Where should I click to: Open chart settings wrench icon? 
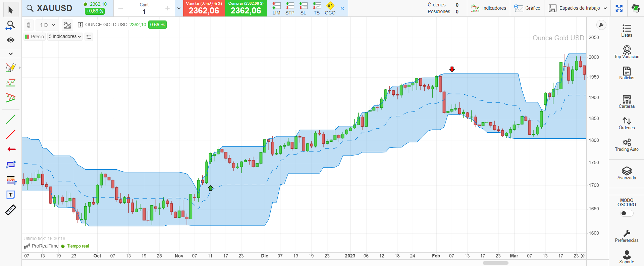601,25
